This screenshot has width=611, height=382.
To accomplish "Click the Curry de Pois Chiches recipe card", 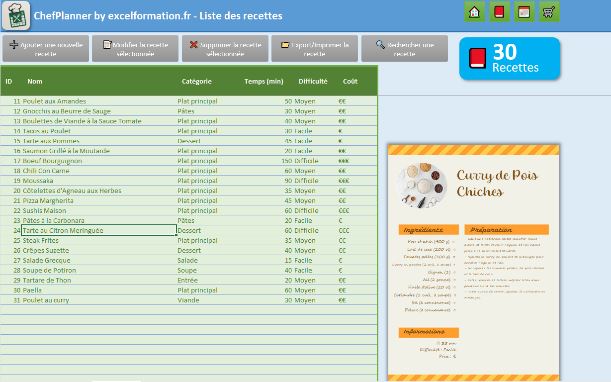I will [473, 262].
